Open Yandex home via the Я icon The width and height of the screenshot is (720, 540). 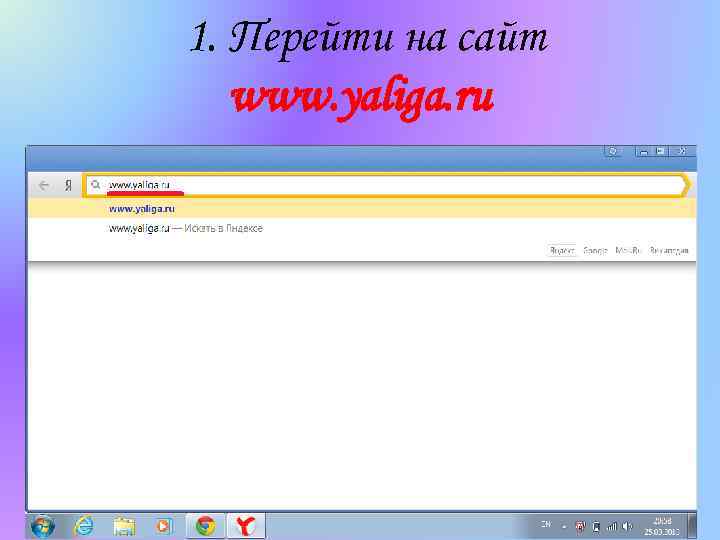[68, 186]
